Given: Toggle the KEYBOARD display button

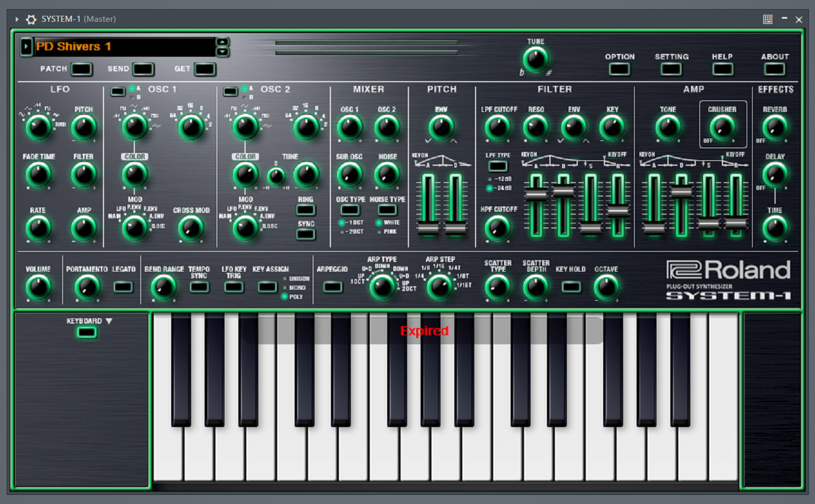Looking at the screenshot, I should coord(87,332).
